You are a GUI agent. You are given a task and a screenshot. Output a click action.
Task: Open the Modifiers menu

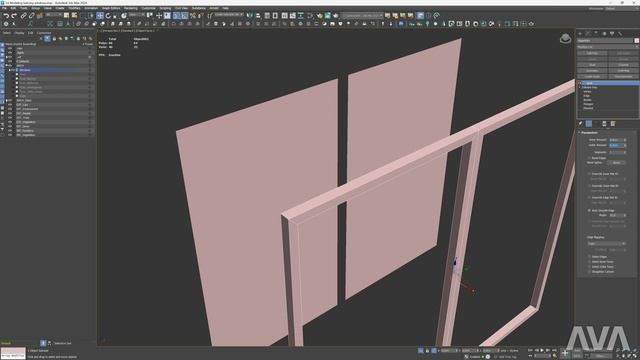[74, 8]
